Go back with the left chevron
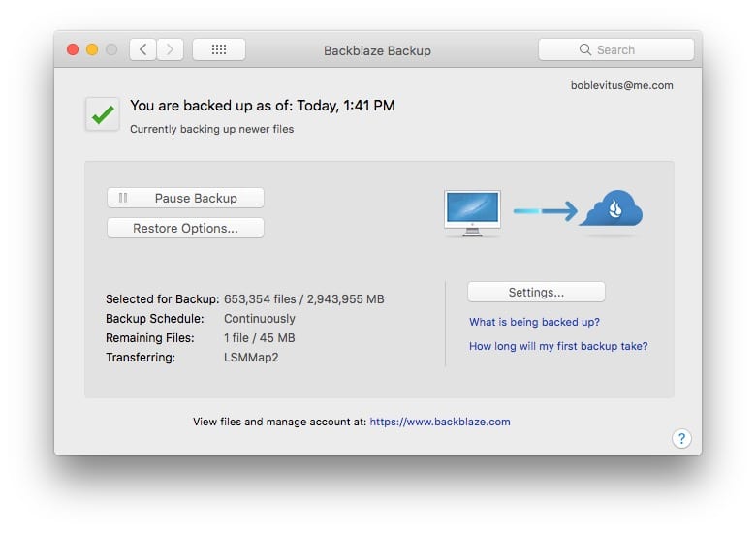 pos(142,49)
